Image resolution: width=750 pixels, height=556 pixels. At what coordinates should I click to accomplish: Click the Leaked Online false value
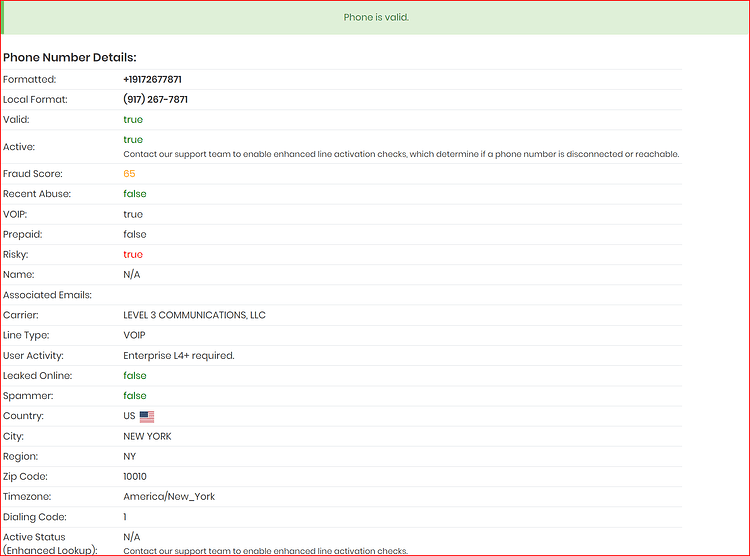coord(135,376)
